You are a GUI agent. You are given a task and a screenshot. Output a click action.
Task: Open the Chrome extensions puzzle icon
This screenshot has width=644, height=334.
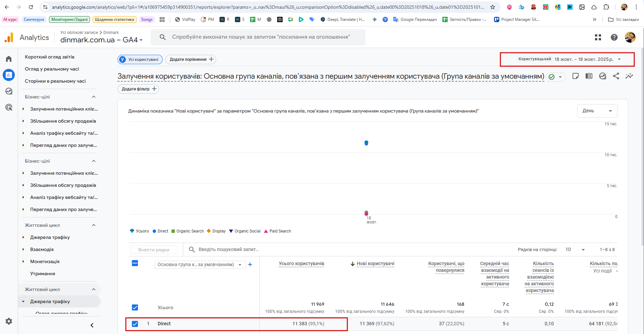[x=606, y=7]
